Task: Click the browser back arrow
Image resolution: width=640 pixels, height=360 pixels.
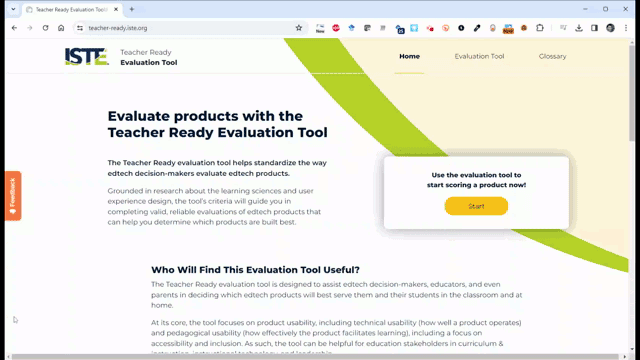Action: [x=14, y=28]
